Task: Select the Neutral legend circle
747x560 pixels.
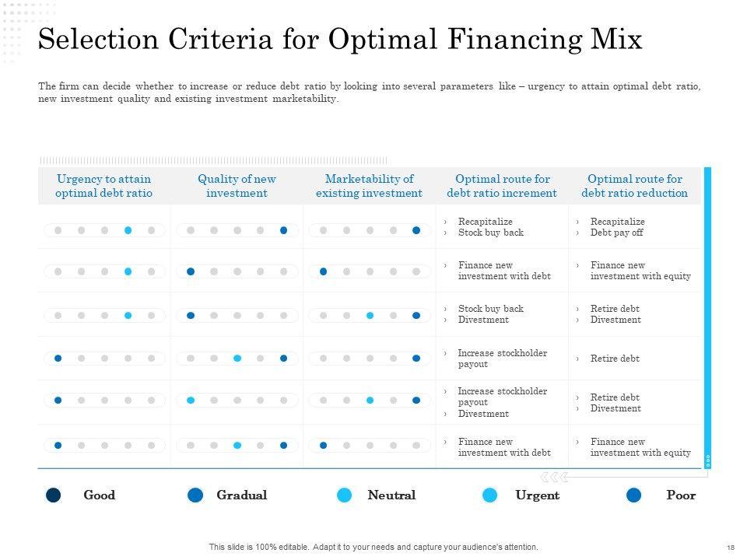Action: pos(345,495)
